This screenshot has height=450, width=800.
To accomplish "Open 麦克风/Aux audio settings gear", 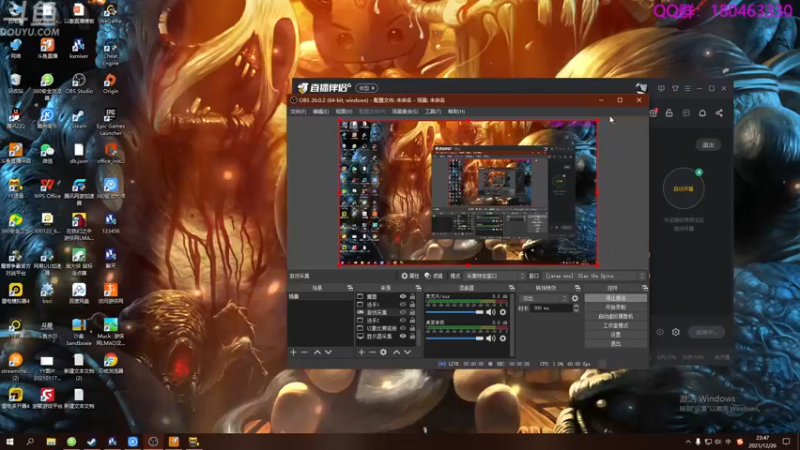I will click(x=503, y=312).
